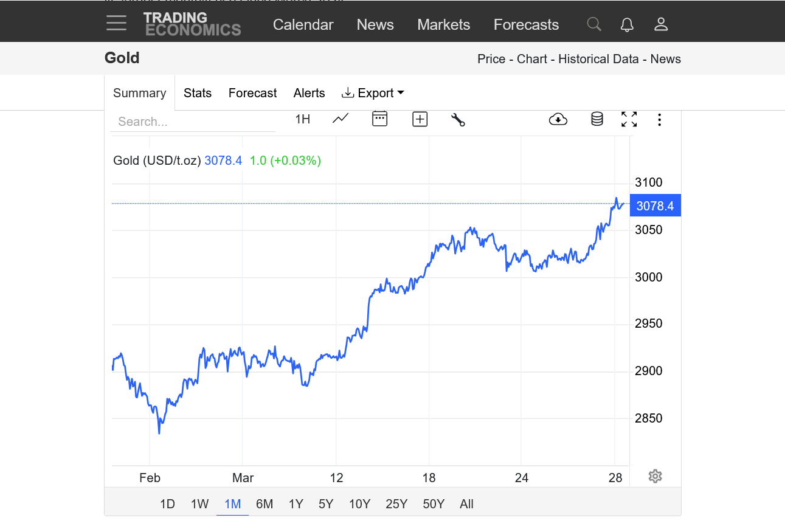Screen dimensions: 785x532
Task: Open the database data icon
Action: point(597,119)
